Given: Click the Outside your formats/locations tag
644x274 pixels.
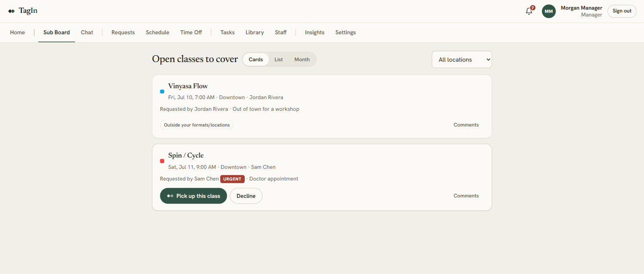Looking at the screenshot, I should pyautogui.click(x=197, y=125).
